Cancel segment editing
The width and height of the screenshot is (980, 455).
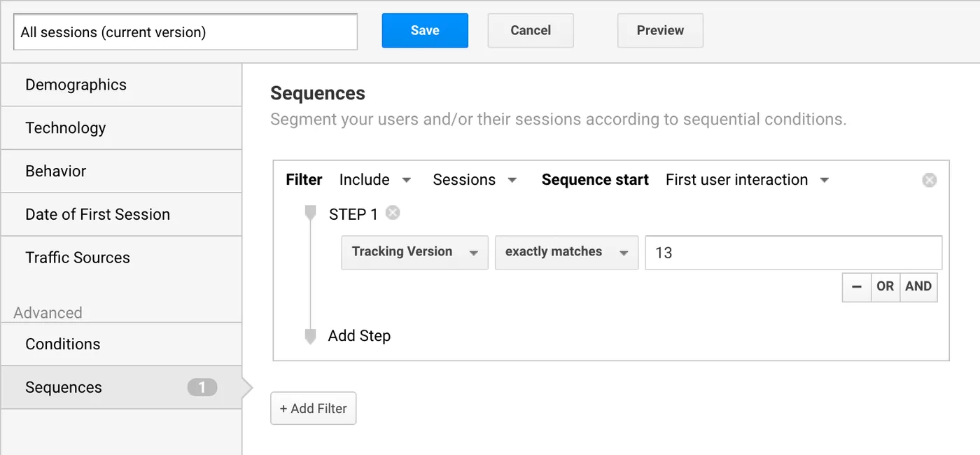[531, 31]
